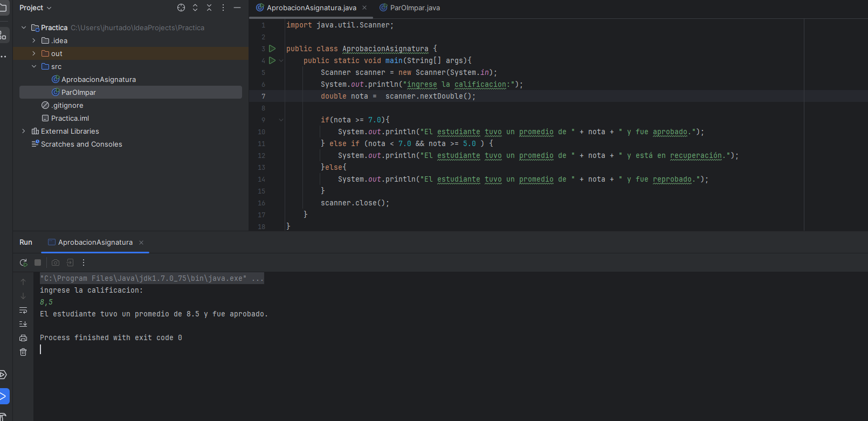Viewport: 868px width, 421px height.
Task: Close the AprobacionAsignatura.java editor tab
Action: (x=364, y=8)
